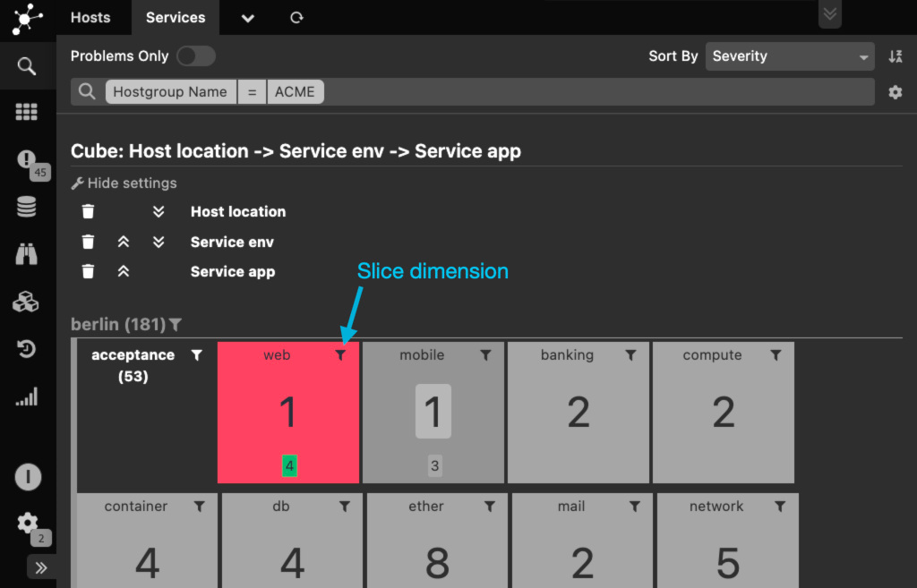The image size is (917, 588).
Task: Filter by berlin using funnel icon
Action: point(176,324)
